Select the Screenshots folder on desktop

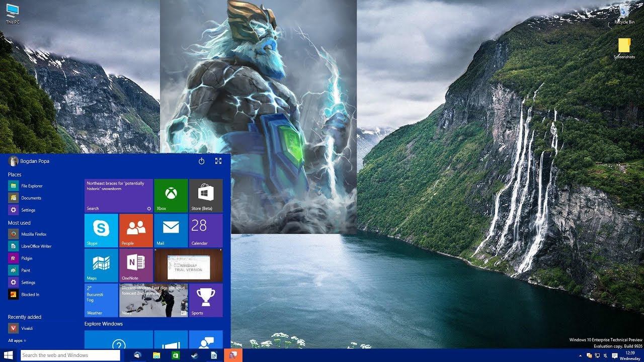(x=624, y=49)
